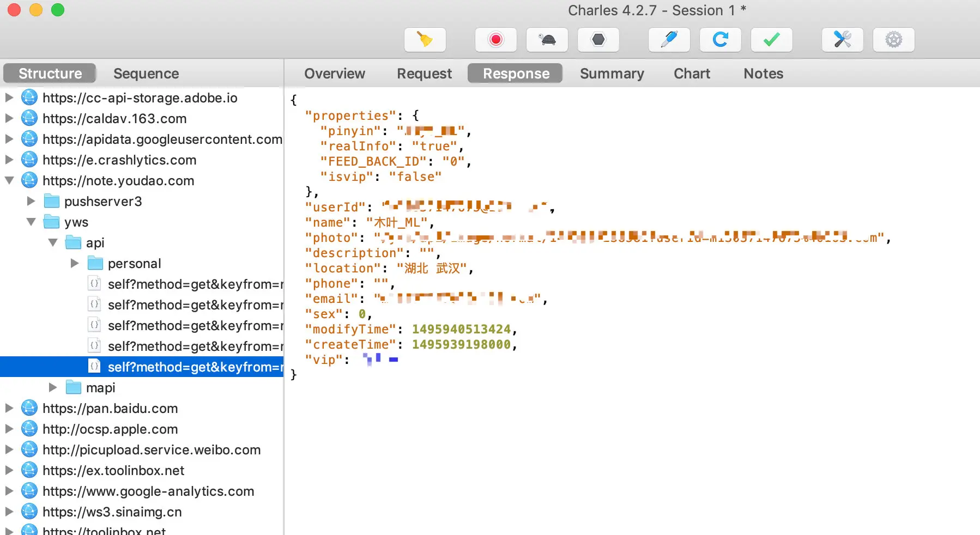The width and height of the screenshot is (980, 535).
Task: Expand the apidata.googleusercontent.com host
Action: pyautogui.click(x=9, y=139)
